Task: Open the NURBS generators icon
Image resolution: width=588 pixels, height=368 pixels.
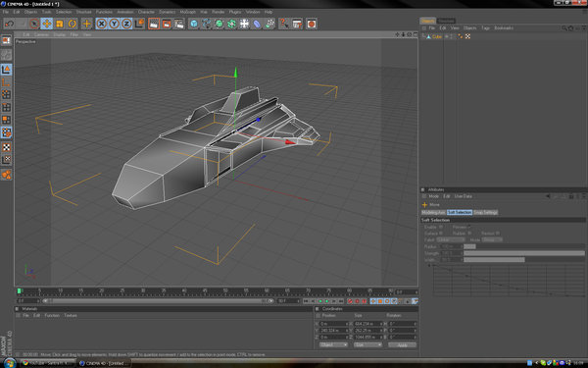Action: [x=219, y=24]
